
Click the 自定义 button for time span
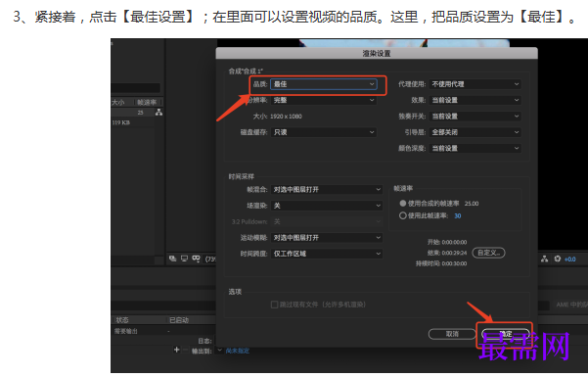tap(488, 253)
